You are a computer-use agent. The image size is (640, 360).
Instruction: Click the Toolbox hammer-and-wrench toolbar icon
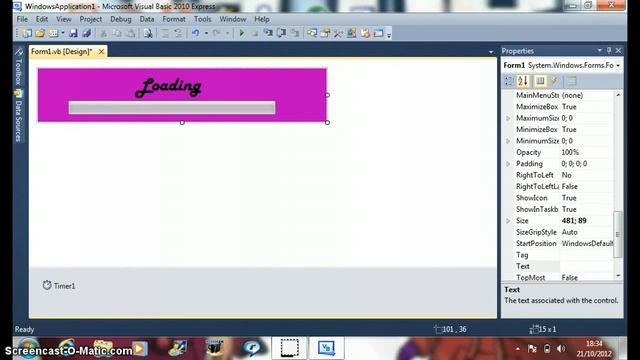click(x=338, y=33)
